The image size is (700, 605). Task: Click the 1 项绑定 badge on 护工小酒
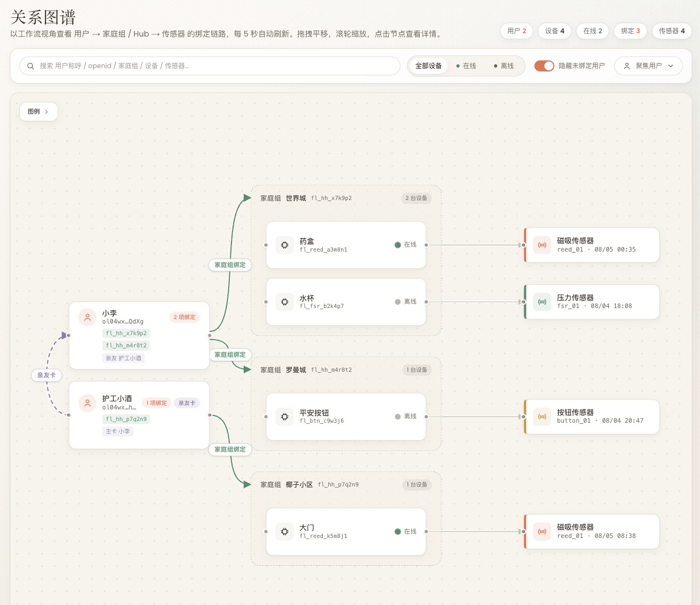click(157, 403)
